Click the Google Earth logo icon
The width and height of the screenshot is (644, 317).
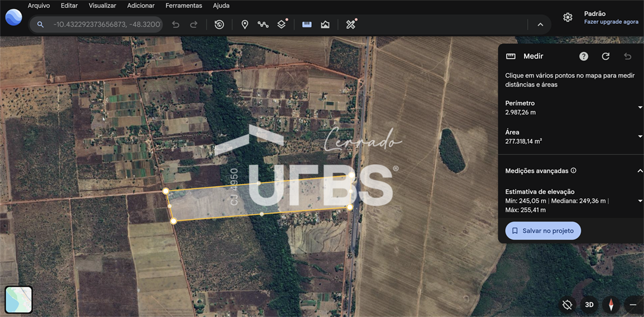(x=13, y=17)
